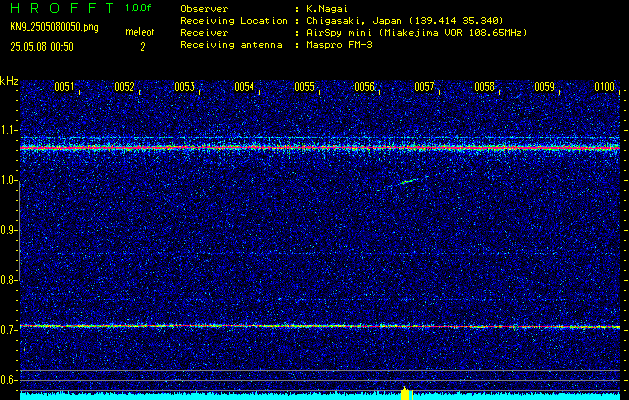
Task: Click the 0054 time marker
Action: pos(244,87)
